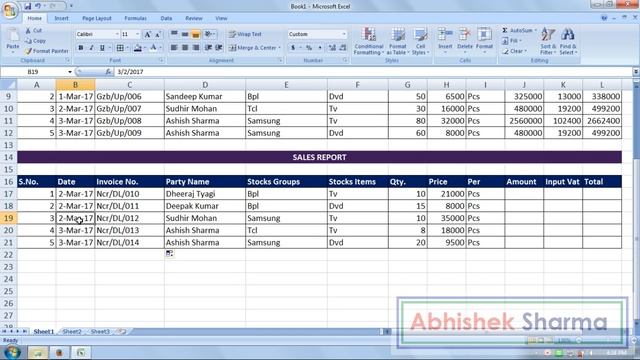This screenshot has width=640, height=360.
Task: Increase font size with Grow Font
Action: click(148, 34)
